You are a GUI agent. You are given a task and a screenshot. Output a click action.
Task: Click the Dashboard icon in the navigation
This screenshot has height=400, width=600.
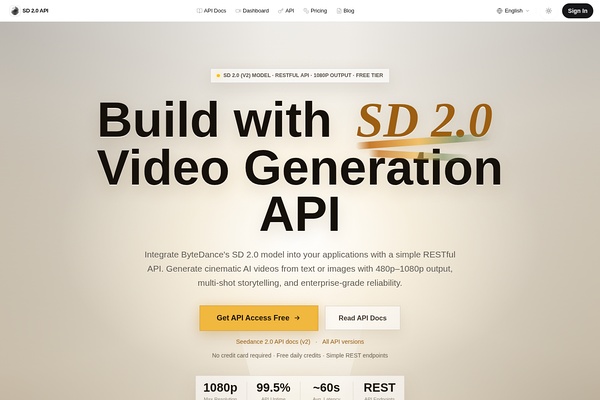tap(238, 11)
